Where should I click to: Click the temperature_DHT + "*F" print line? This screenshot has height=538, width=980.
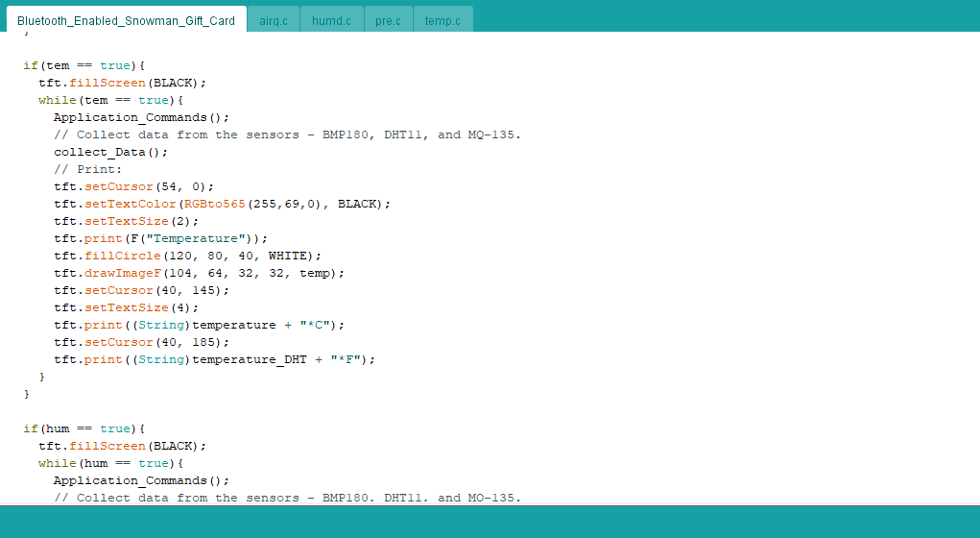tap(214, 359)
